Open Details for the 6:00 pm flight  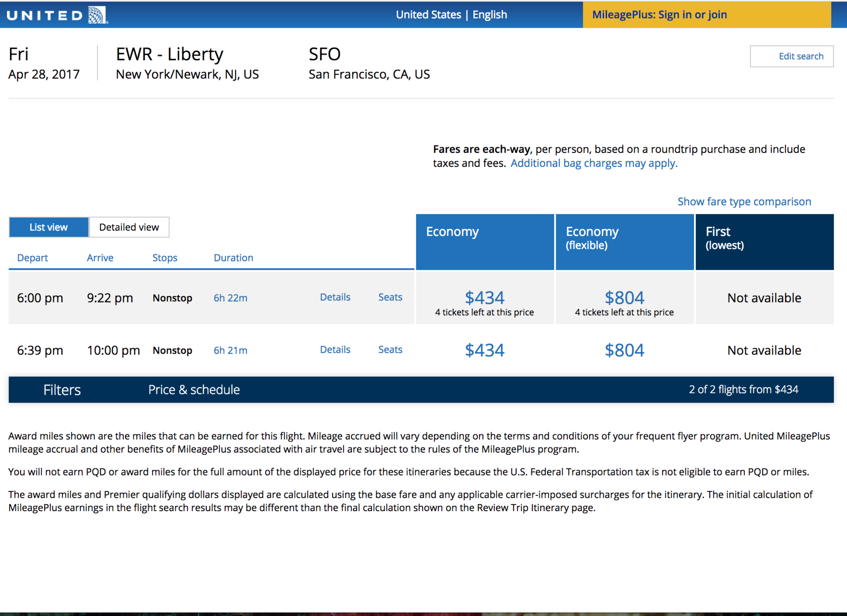tap(335, 298)
